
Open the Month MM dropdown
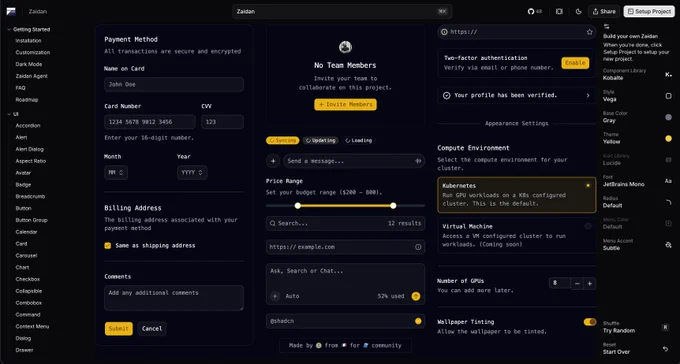pos(116,173)
